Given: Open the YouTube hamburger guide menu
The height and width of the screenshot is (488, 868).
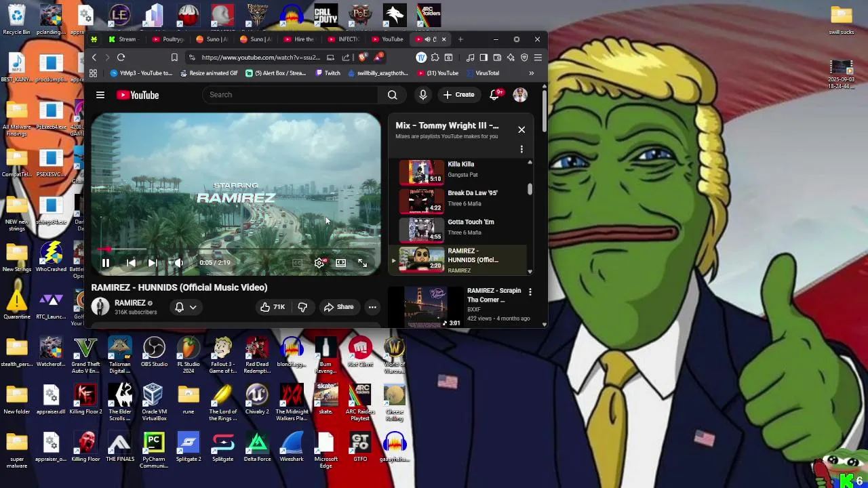Looking at the screenshot, I should 100,95.
